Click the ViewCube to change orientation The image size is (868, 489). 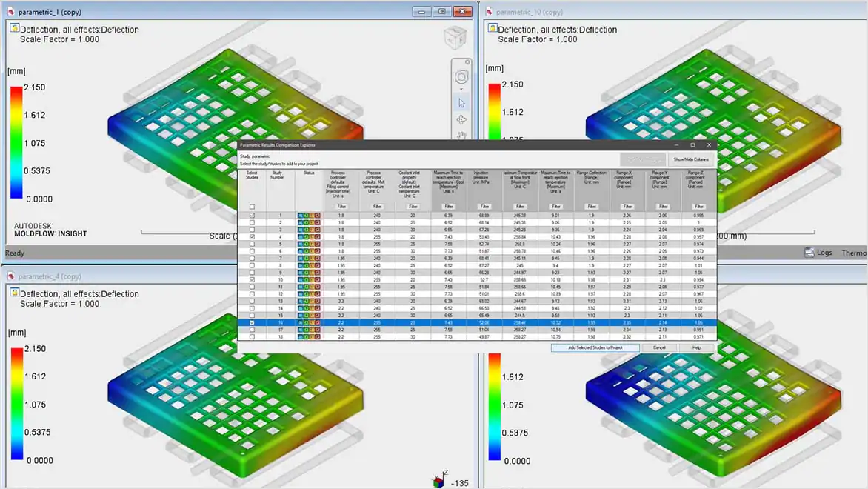[454, 38]
